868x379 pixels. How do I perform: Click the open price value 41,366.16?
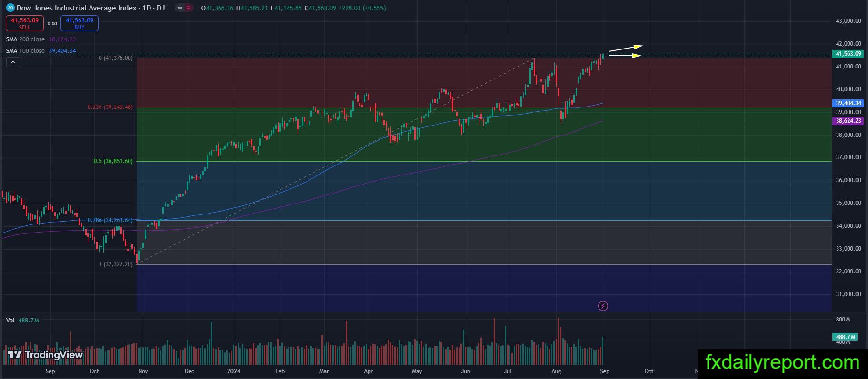click(219, 8)
